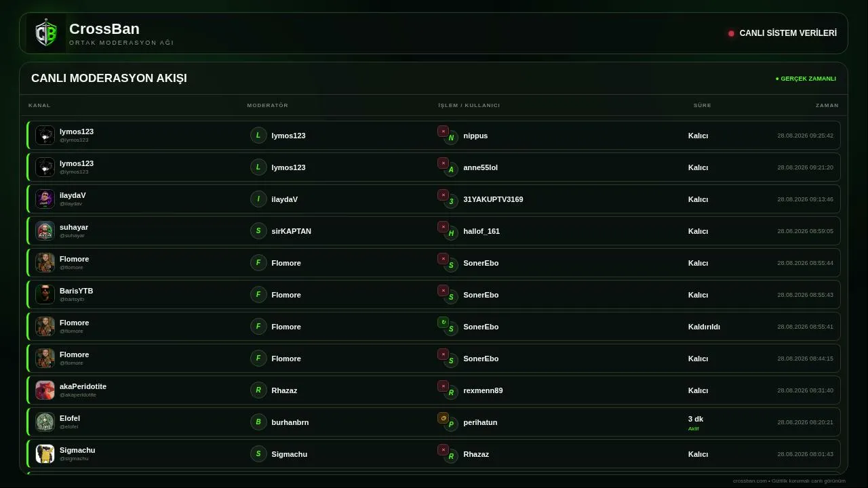Click the akaPeridotite channel avatar

coord(45,390)
